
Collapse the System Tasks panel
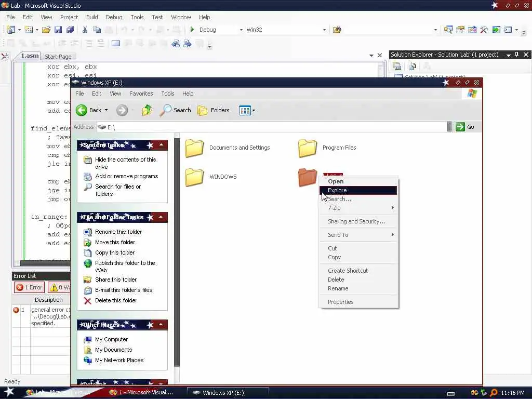click(x=162, y=145)
